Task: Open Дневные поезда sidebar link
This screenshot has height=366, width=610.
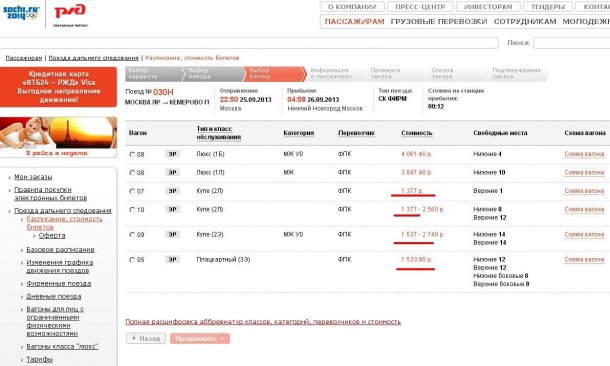Action: click(54, 296)
